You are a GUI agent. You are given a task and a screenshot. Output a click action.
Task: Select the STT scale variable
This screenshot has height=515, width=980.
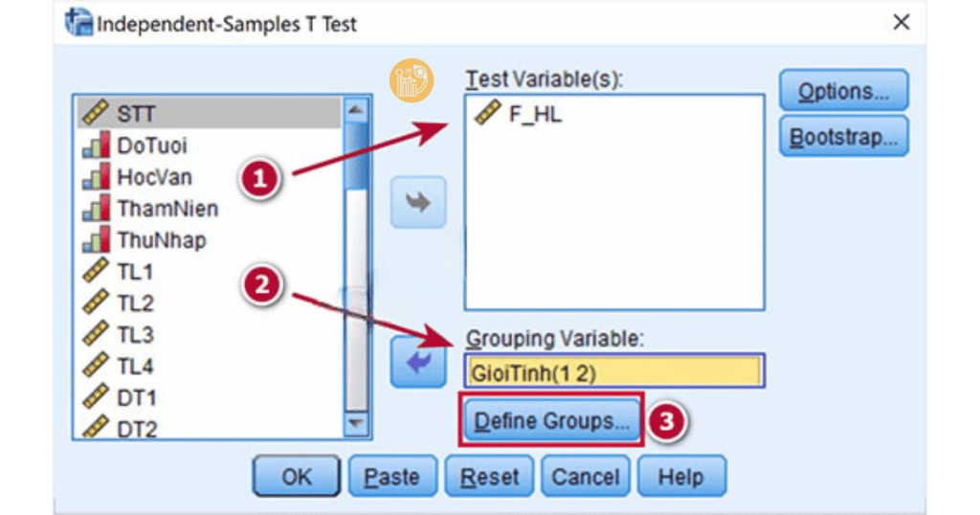coord(136,114)
